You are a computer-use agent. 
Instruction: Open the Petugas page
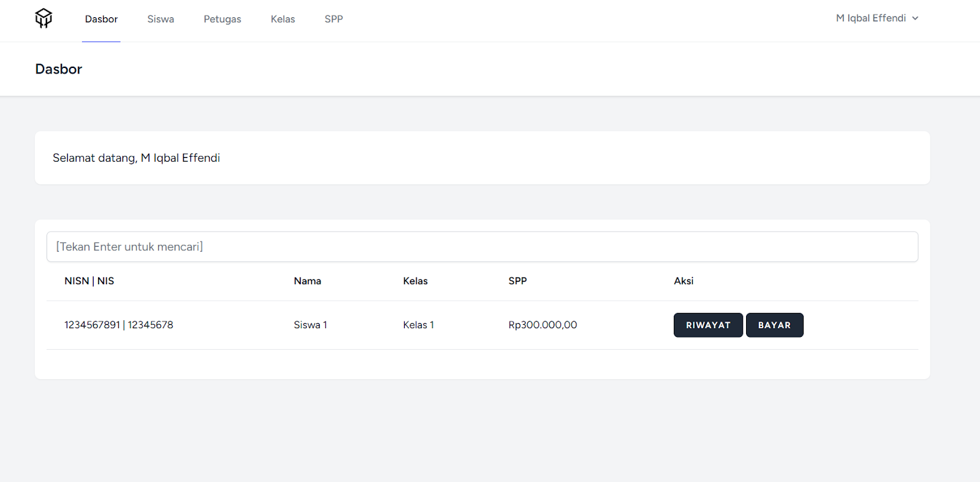[222, 19]
